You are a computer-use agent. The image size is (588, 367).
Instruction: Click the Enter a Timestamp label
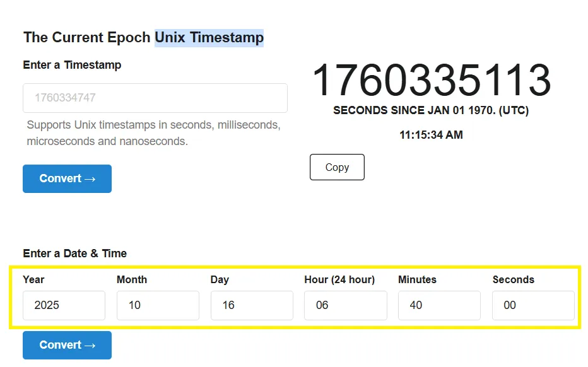coord(72,65)
